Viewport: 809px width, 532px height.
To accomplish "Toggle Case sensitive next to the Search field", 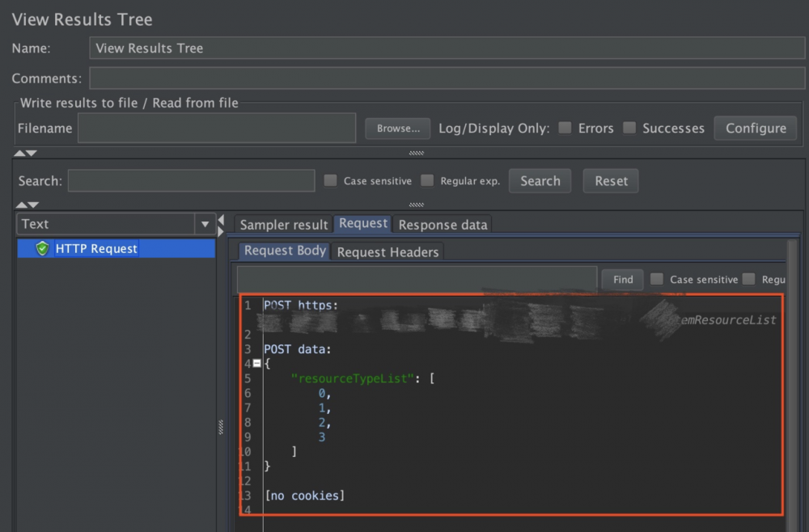I will (330, 181).
